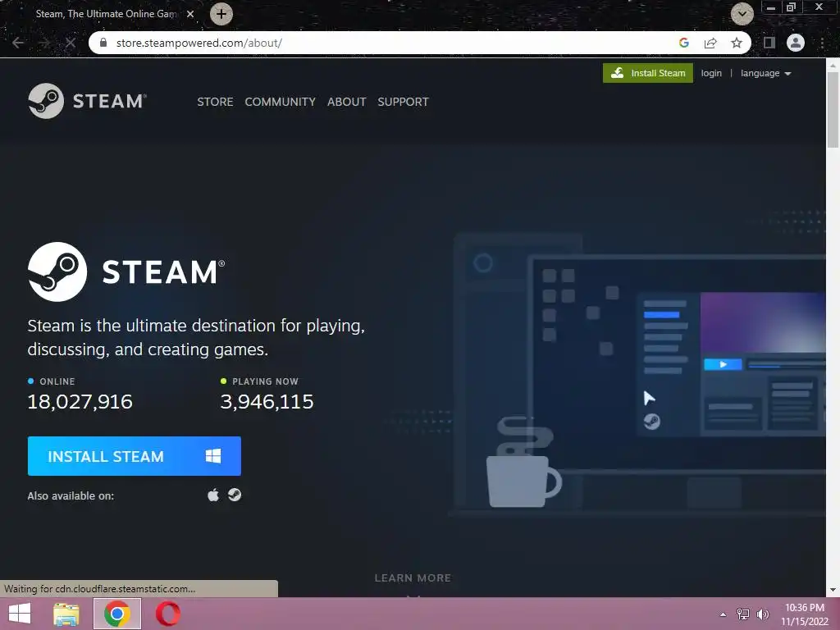The width and height of the screenshot is (840, 630).
Task: Click the forward navigation arrow
Action: (44, 43)
